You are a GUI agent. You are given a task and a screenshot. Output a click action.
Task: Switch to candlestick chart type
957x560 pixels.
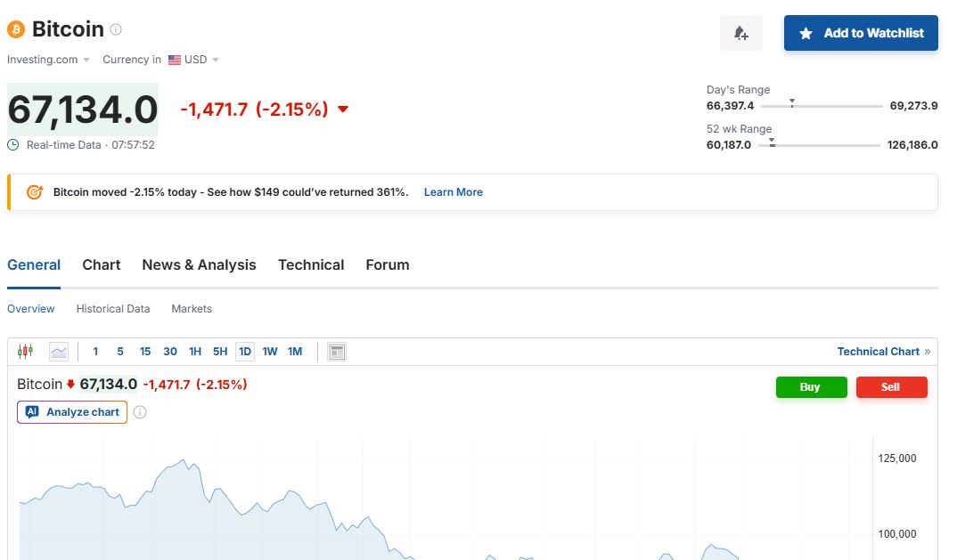pyautogui.click(x=25, y=352)
